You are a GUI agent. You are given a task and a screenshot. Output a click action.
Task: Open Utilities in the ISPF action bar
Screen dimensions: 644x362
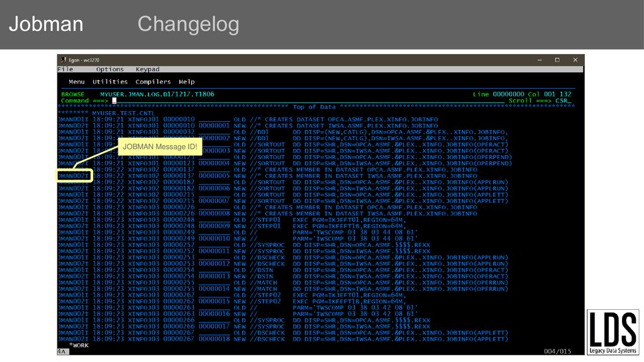pyautogui.click(x=110, y=82)
